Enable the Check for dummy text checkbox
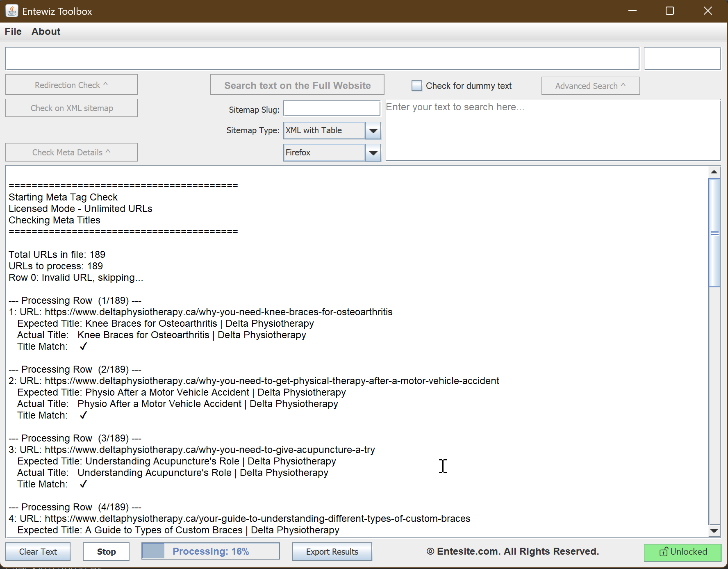The image size is (728, 569). tap(416, 86)
